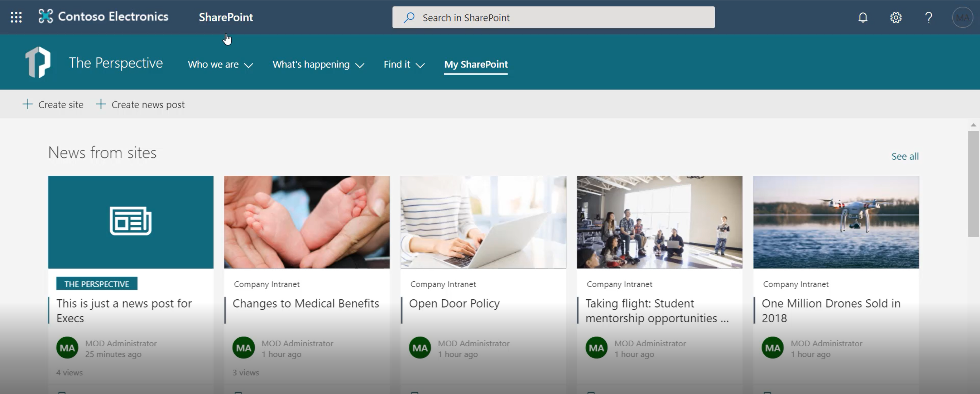
Task: Open 'One Million Drones Sold in 2018' headline
Action: click(x=831, y=310)
